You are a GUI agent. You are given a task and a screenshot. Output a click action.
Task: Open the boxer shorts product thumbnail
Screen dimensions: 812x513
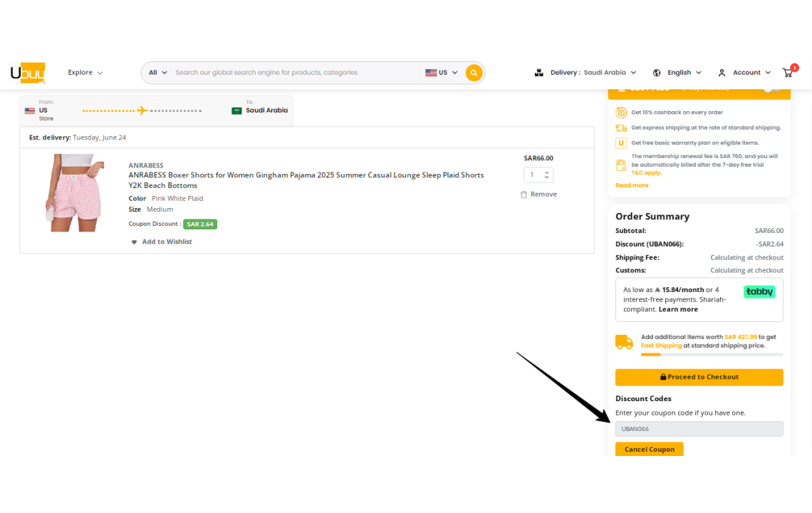[x=75, y=193]
